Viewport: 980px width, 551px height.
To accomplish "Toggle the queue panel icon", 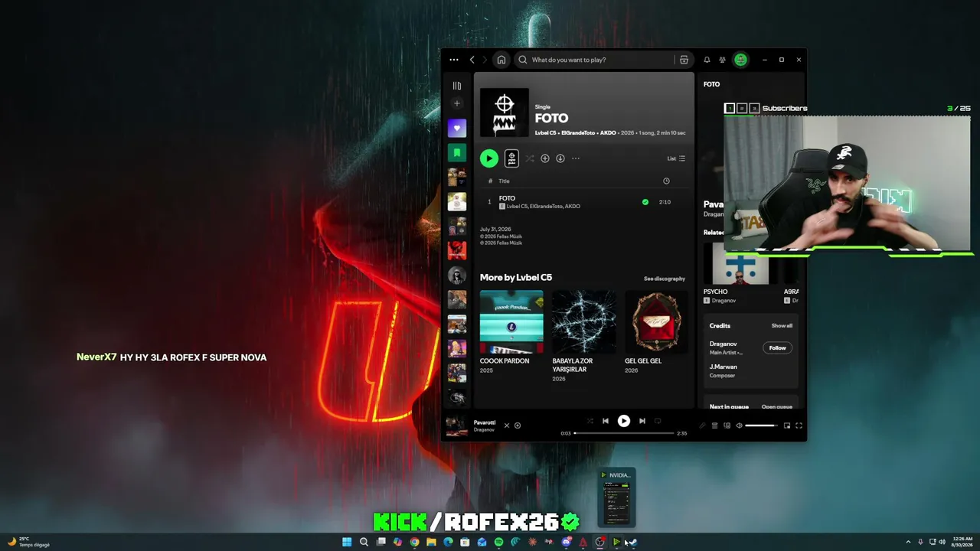I will click(714, 425).
